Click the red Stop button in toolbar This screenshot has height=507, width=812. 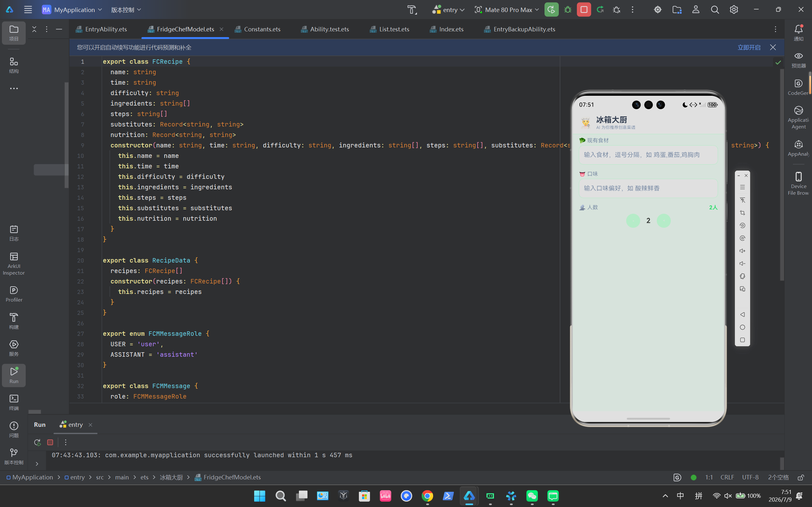pyautogui.click(x=584, y=10)
